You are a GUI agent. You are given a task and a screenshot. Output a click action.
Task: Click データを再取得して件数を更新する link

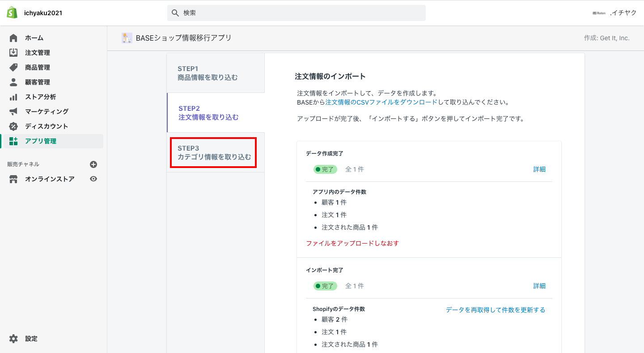[x=496, y=310]
